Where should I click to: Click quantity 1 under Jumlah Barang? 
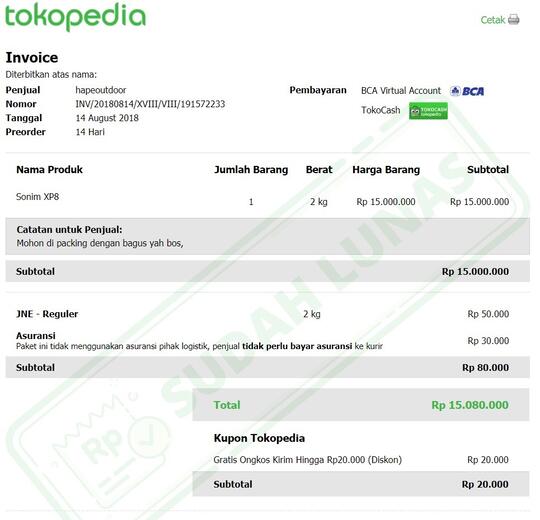tap(251, 202)
